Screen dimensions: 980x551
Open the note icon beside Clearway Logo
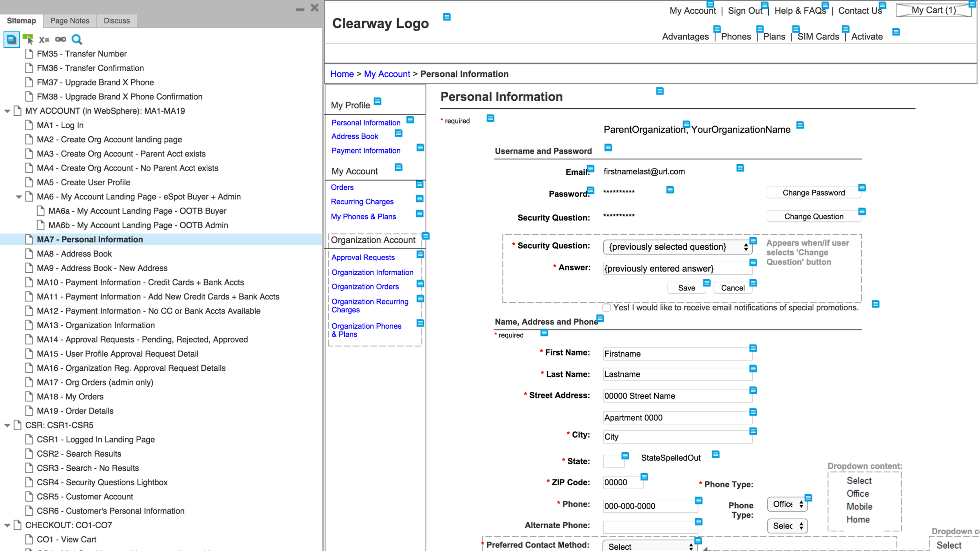click(446, 17)
